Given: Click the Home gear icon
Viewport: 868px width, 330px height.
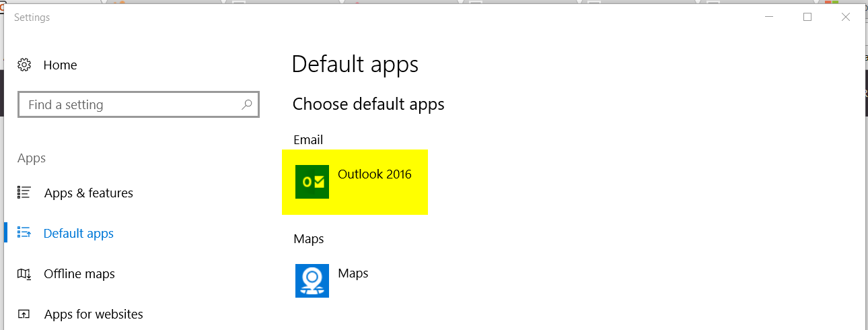Looking at the screenshot, I should pos(24,65).
